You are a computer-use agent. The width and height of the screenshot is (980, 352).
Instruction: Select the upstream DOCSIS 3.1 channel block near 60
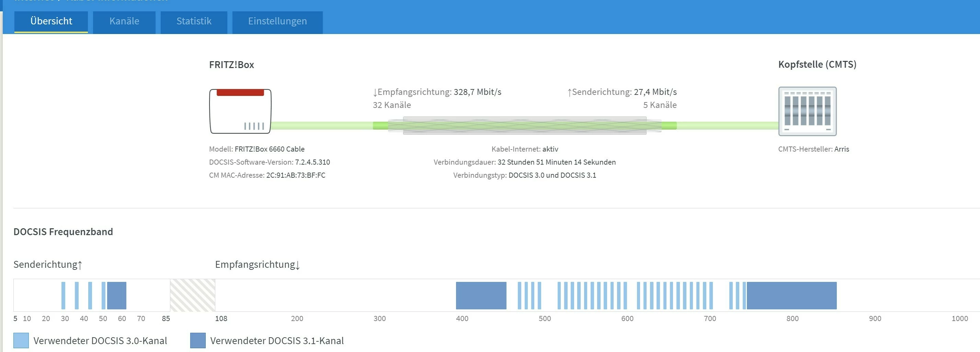(x=116, y=296)
